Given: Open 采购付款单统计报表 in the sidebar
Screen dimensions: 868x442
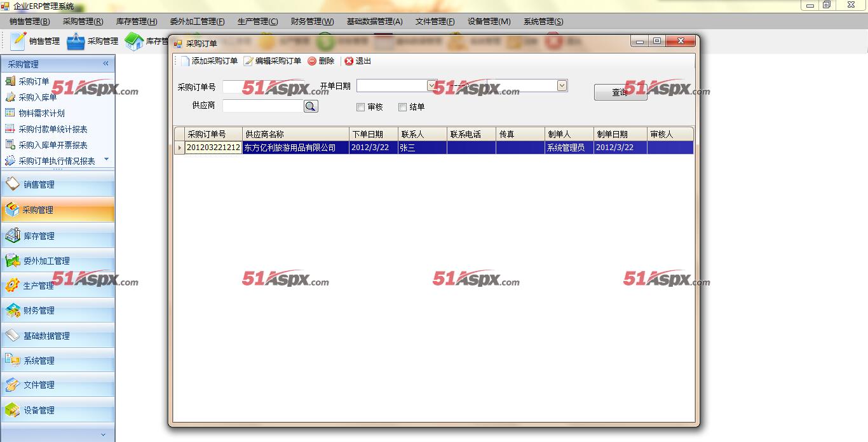Looking at the screenshot, I should (53, 129).
